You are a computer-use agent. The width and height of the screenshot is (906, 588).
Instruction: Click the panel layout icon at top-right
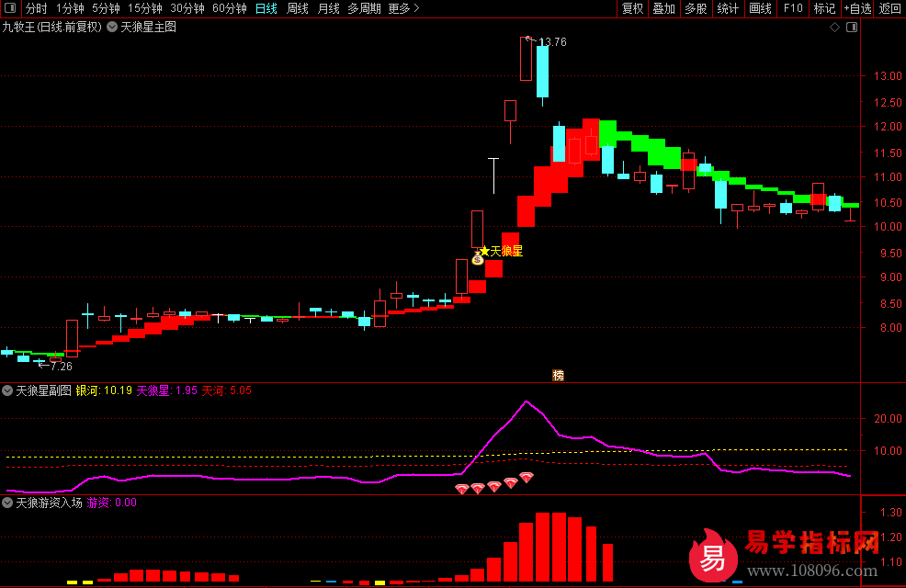[851, 27]
